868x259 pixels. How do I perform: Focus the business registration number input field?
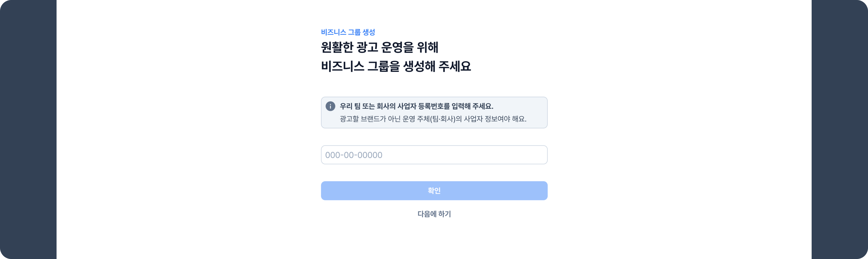[x=434, y=155]
